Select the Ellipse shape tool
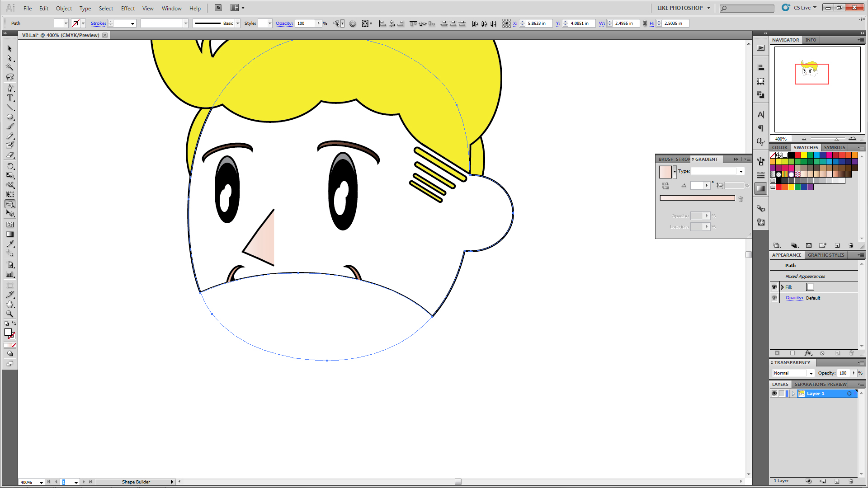 9,117
